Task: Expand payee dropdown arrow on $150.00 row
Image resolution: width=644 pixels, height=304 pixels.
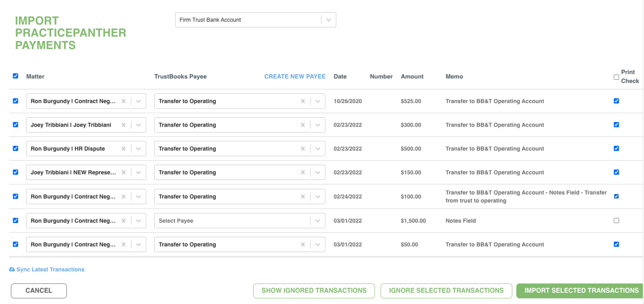Action: point(317,172)
